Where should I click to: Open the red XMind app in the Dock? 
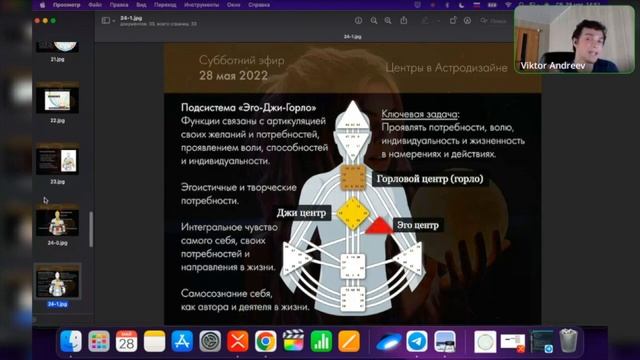(x=238, y=341)
